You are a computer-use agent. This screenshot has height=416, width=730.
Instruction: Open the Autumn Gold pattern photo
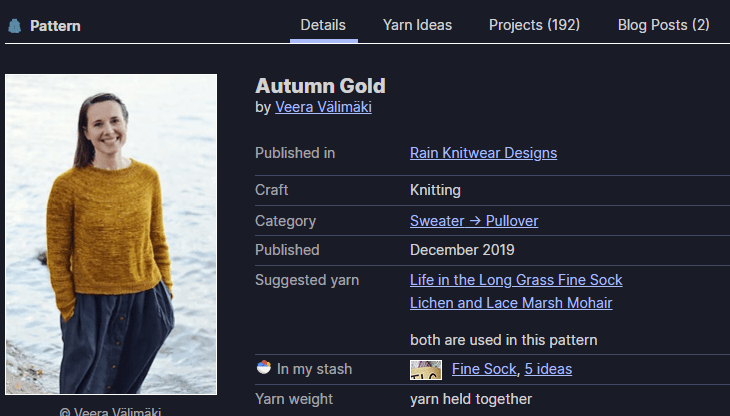tap(111, 234)
